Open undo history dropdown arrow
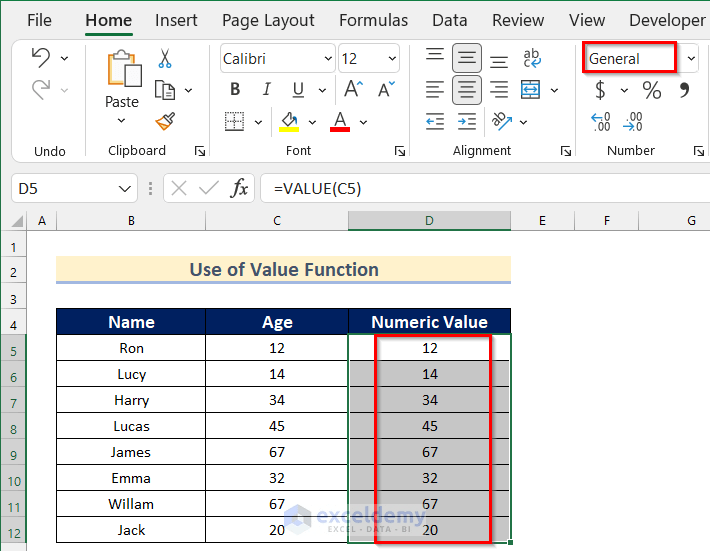This screenshot has height=551, width=710. (x=64, y=58)
